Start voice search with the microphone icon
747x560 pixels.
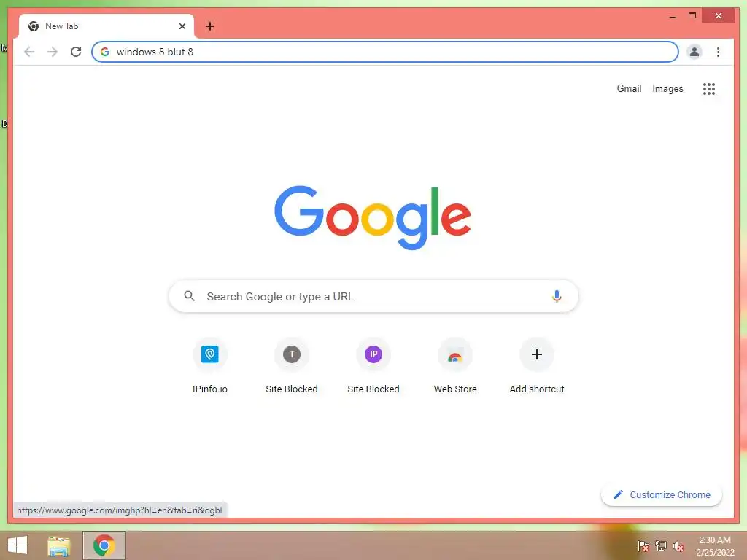tap(557, 296)
